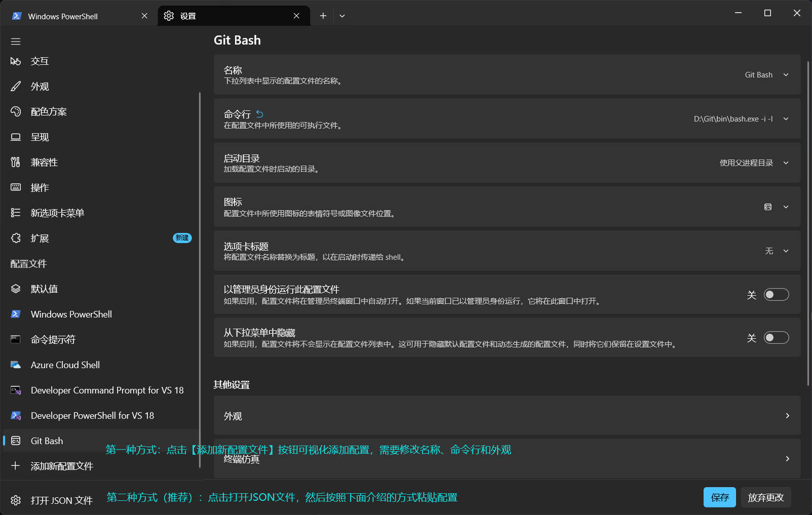Select 配色方案 in the settings sidebar
Viewport: 812px width, 515px height.
tap(100, 112)
